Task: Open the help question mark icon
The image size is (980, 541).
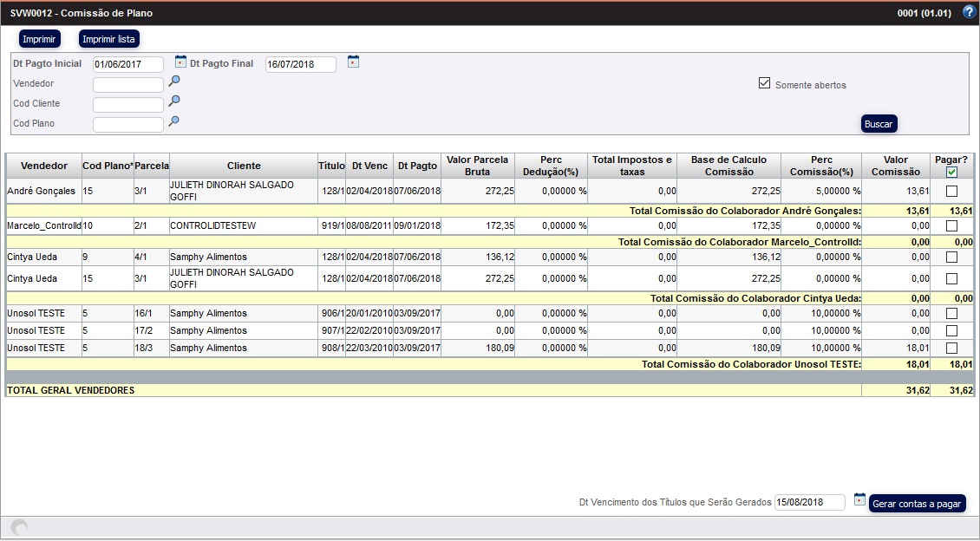Action: (x=969, y=12)
